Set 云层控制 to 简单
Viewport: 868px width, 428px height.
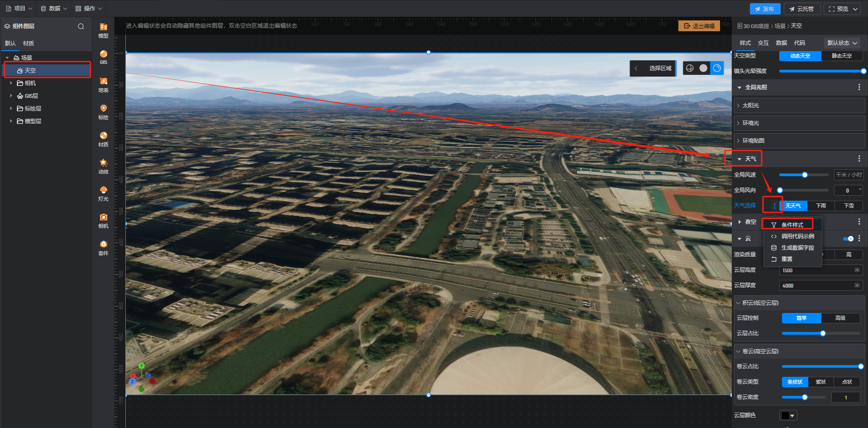[x=801, y=318]
